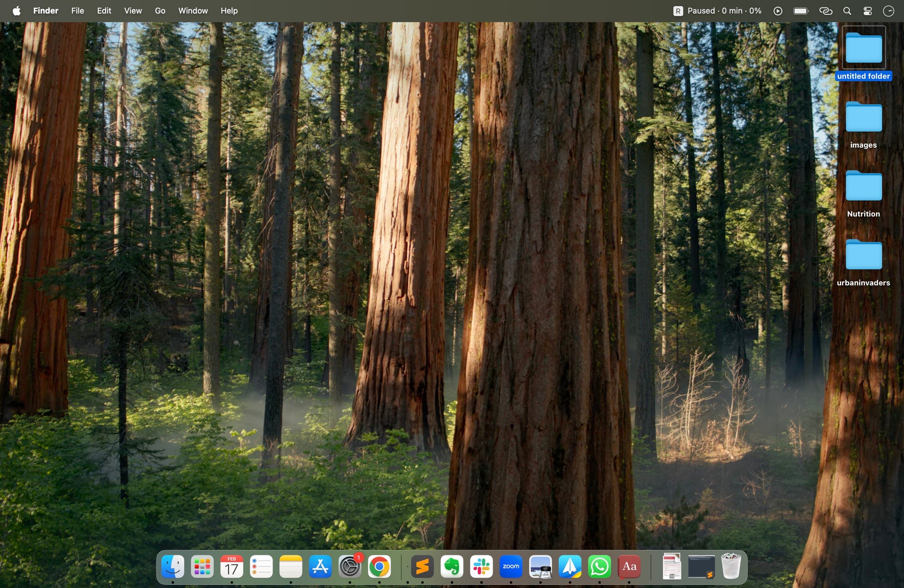Open the Zoom app

coord(511,567)
